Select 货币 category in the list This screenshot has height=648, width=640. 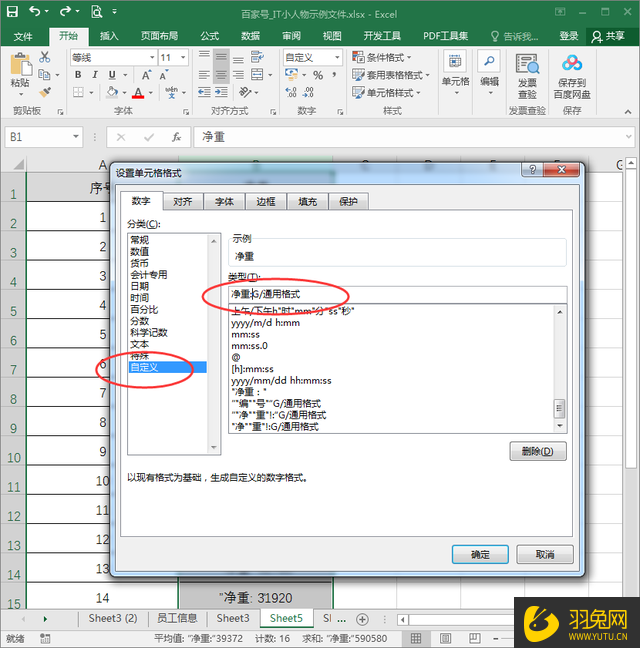(x=167, y=263)
